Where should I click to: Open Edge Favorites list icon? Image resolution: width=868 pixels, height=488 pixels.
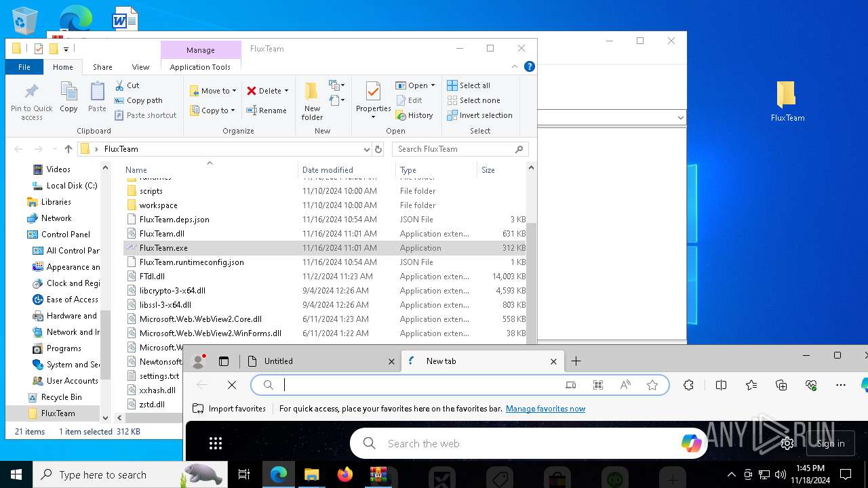tap(751, 385)
